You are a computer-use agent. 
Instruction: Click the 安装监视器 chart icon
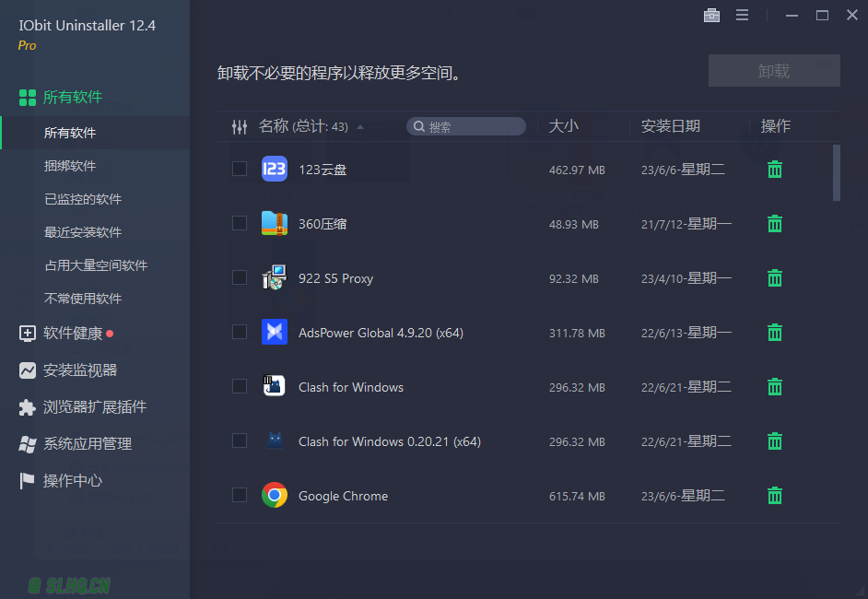[x=27, y=370]
